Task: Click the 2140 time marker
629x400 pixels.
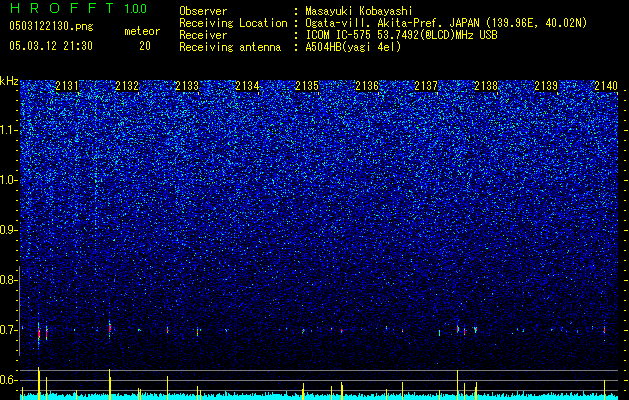Action: click(x=606, y=85)
